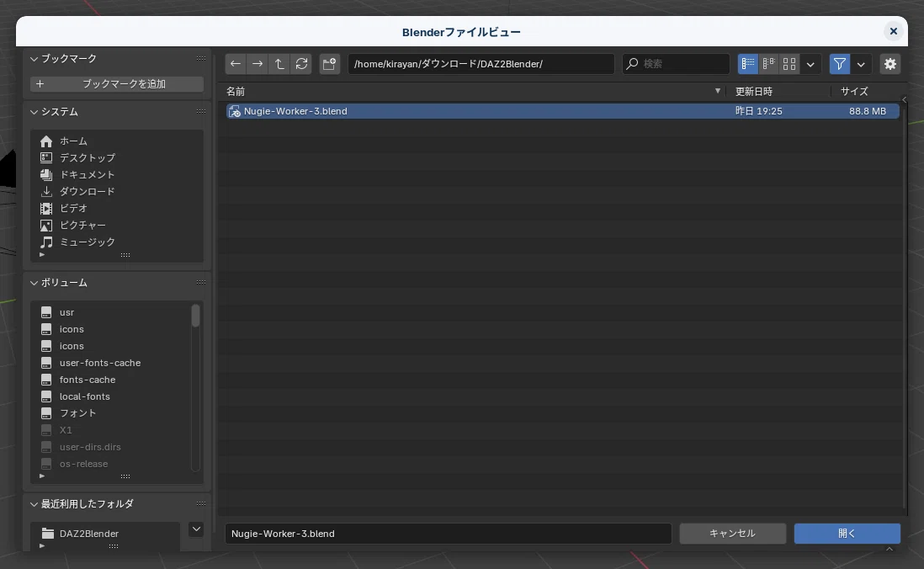Image resolution: width=924 pixels, height=569 pixels.
Task: Click the desktop icon beside デスクトップ
Action: pyautogui.click(x=46, y=157)
